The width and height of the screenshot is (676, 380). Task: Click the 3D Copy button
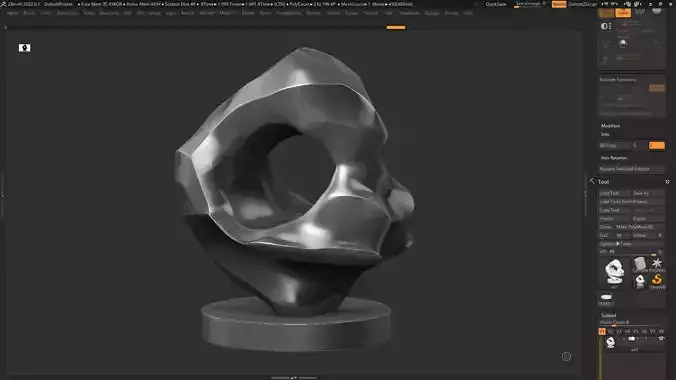(614, 145)
